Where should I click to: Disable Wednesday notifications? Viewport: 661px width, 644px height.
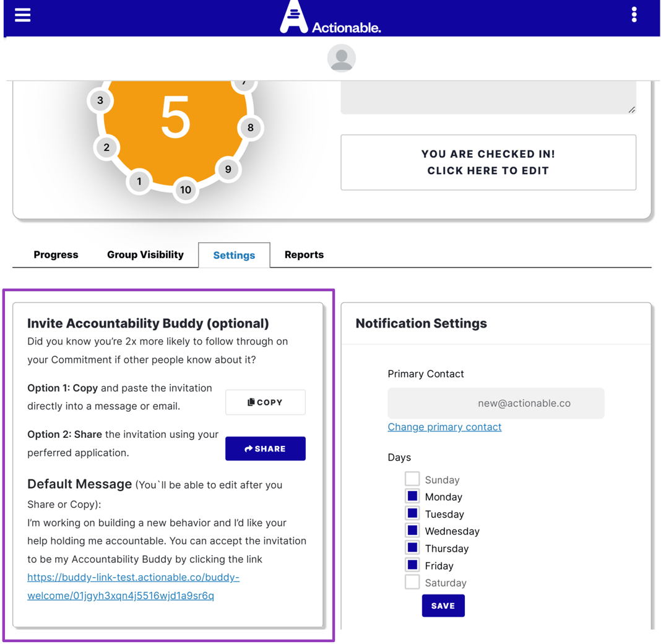pyautogui.click(x=412, y=529)
